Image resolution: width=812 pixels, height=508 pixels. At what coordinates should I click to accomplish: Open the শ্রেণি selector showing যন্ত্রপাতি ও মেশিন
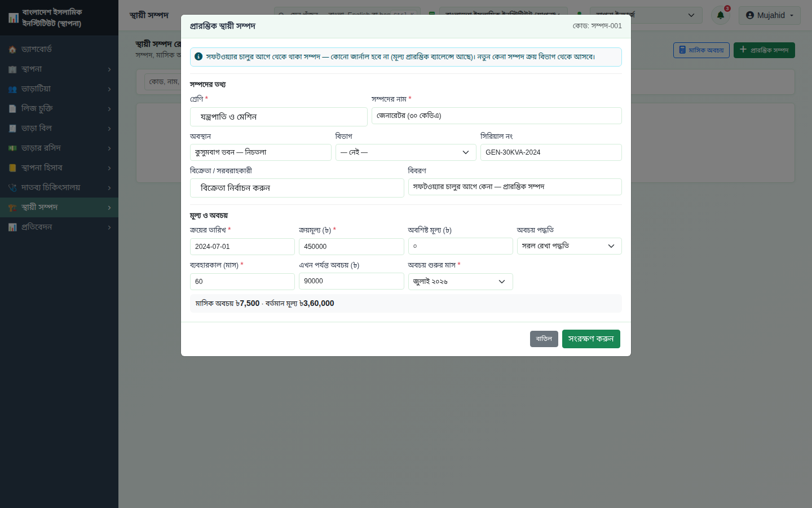click(279, 117)
